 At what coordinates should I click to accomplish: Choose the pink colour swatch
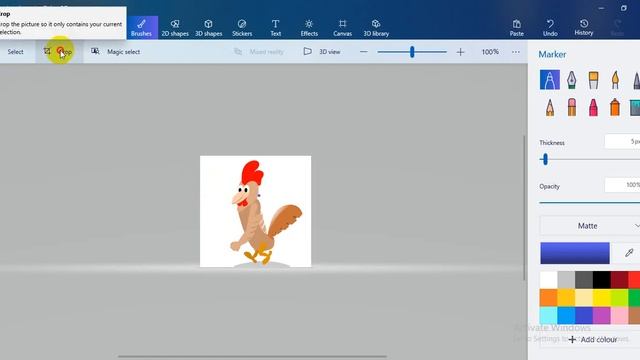point(619,316)
